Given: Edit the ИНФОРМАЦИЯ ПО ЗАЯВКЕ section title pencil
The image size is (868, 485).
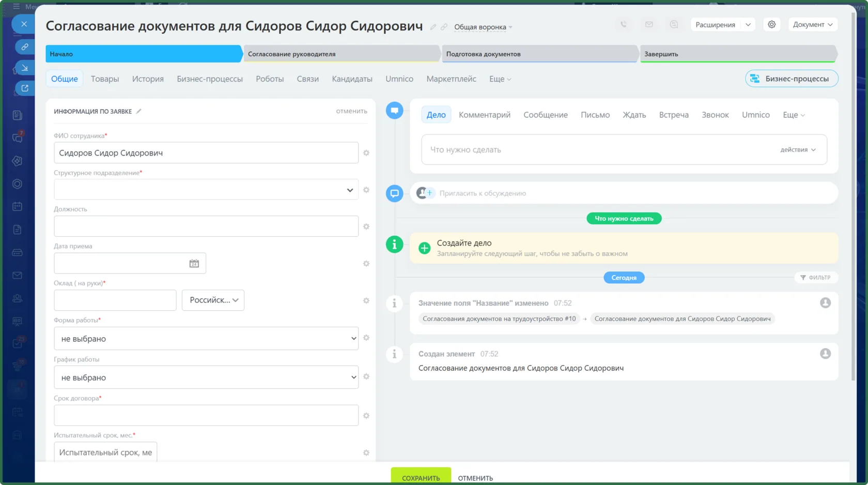Looking at the screenshot, I should pyautogui.click(x=138, y=111).
